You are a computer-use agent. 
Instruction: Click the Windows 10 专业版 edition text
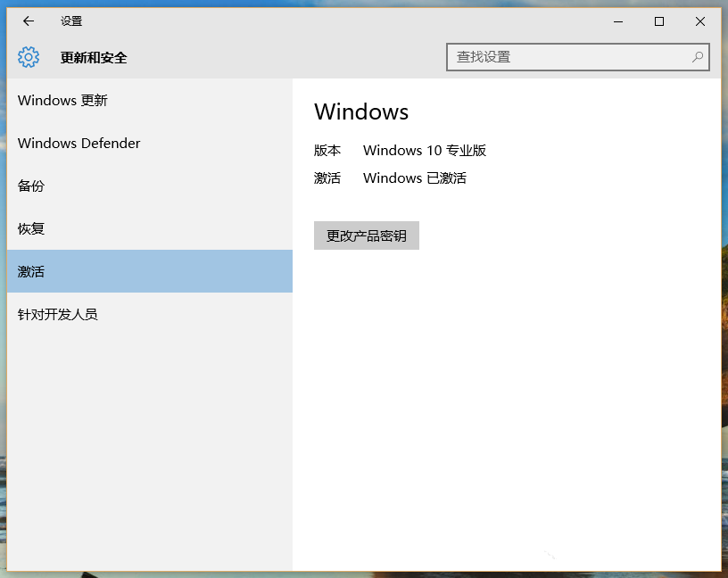pos(425,151)
